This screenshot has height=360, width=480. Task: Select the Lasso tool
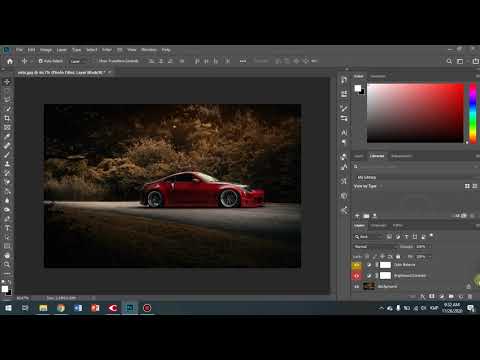(x=7, y=99)
